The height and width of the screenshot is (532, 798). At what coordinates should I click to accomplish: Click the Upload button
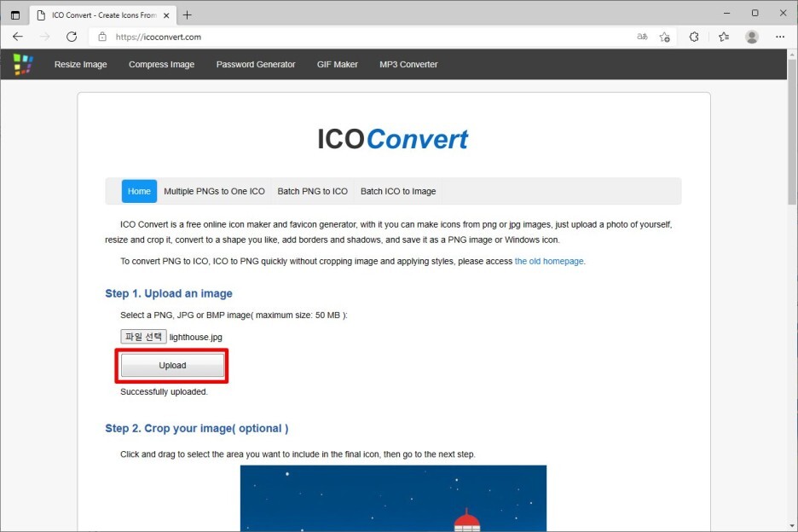coord(172,366)
